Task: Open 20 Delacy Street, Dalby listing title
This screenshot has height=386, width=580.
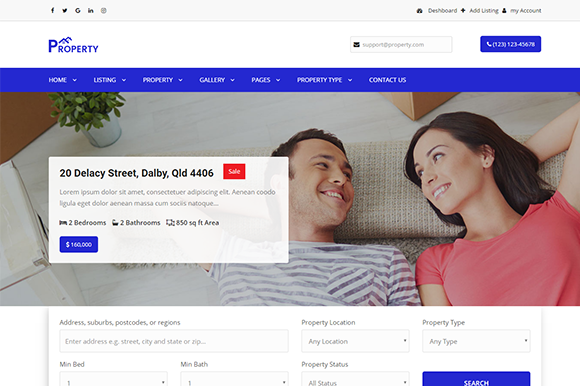Action: [136, 173]
